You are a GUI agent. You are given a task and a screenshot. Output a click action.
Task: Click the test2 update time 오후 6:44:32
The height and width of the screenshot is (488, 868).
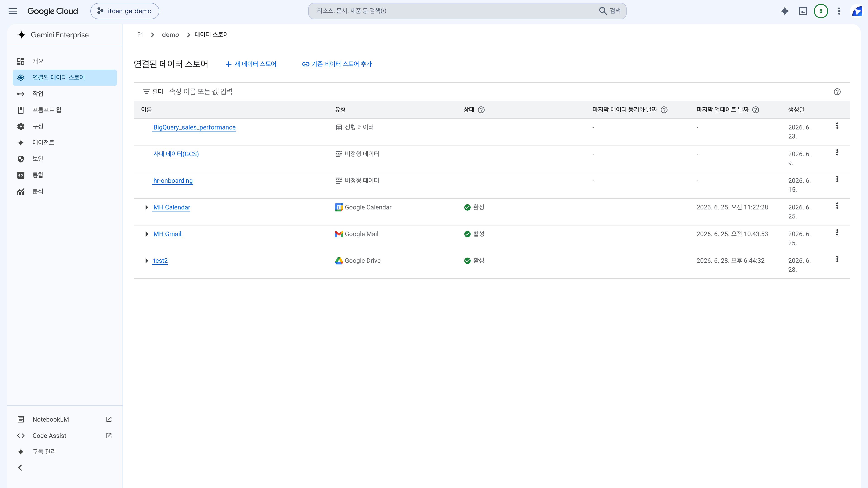coord(748,261)
